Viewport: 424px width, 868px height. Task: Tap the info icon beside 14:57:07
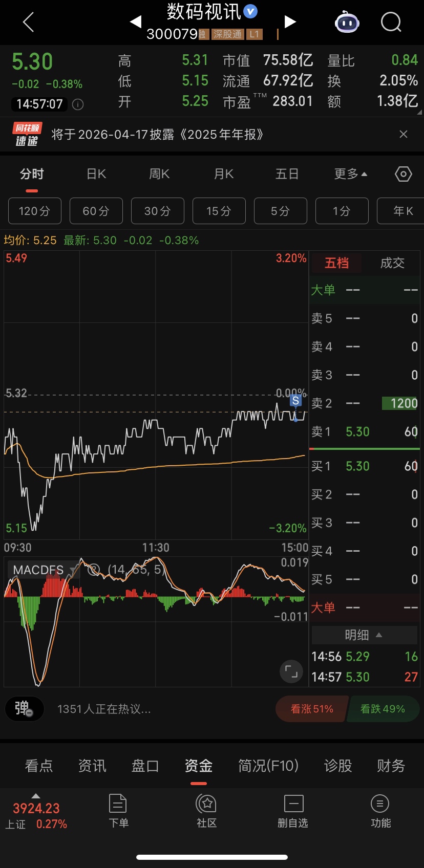tap(78, 104)
